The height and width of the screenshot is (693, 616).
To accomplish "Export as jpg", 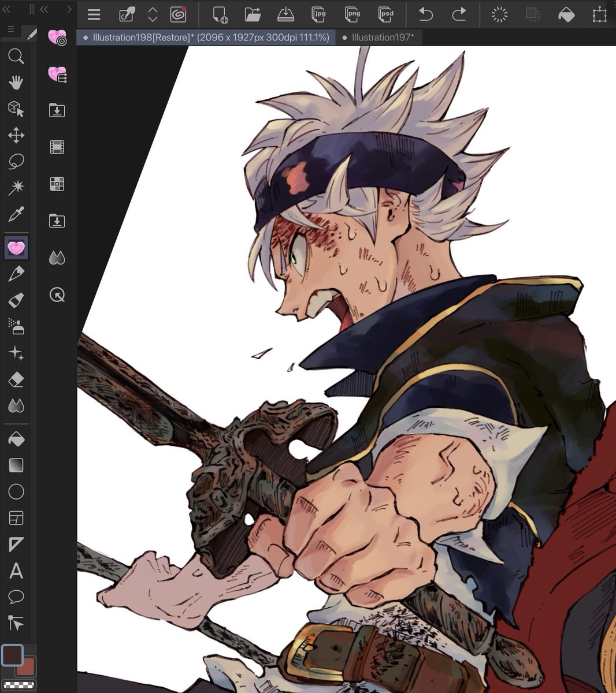I will click(319, 15).
